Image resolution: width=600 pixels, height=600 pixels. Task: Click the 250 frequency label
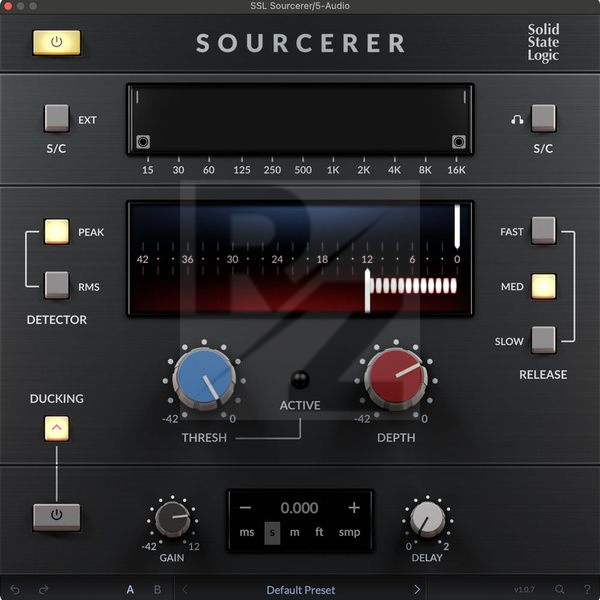[272, 170]
